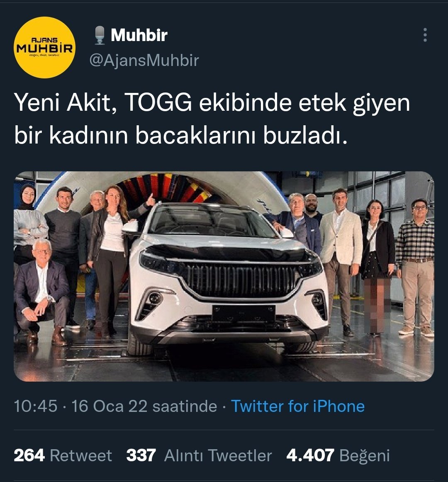View the 264 Retweet list

click(63, 455)
